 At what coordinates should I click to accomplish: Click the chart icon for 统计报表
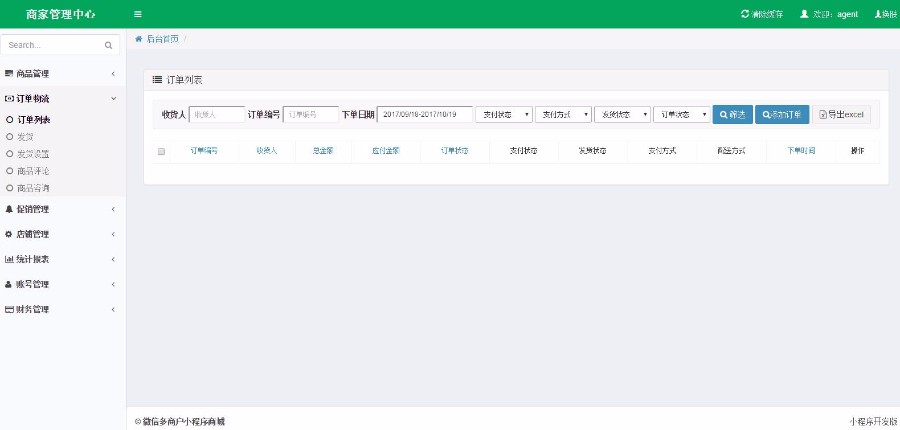pyautogui.click(x=9, y=259)
